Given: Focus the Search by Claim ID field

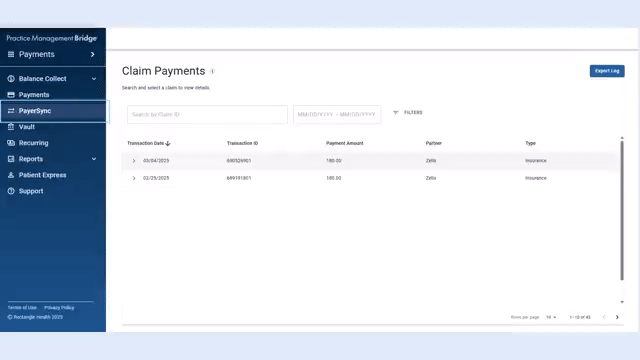Looking at the screenshot, I should pos(207,115).
